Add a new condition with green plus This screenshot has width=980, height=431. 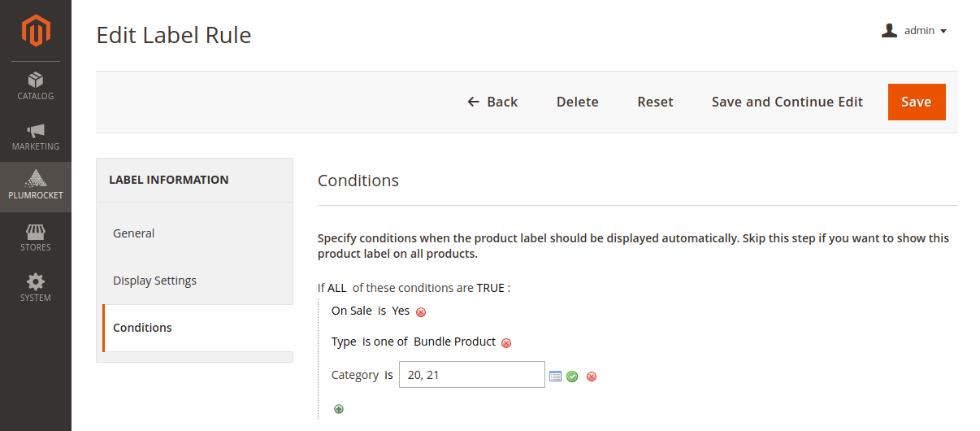click(x=339, y=409)
